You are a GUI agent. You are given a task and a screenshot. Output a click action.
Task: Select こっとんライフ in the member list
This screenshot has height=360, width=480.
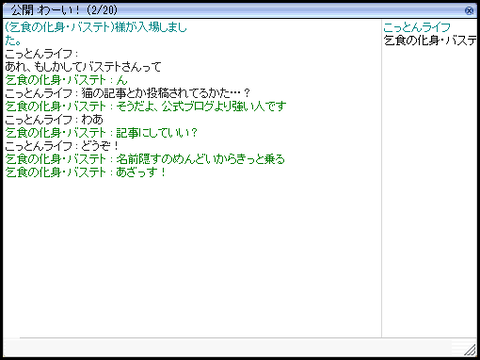coord(417,27)
